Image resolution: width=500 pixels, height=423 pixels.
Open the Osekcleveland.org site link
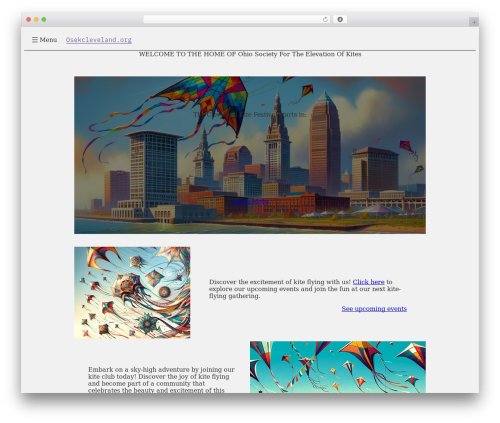point(99,40)
